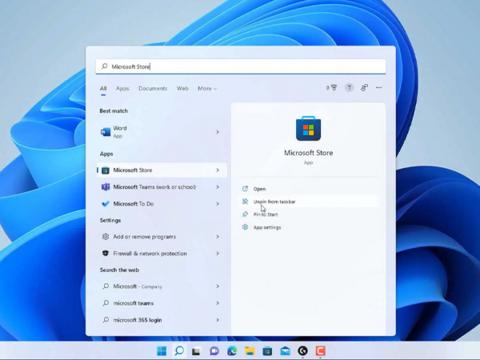480x360 pixels.
Task: Open File Explorer from taskbar
Action: click(250, 351)
